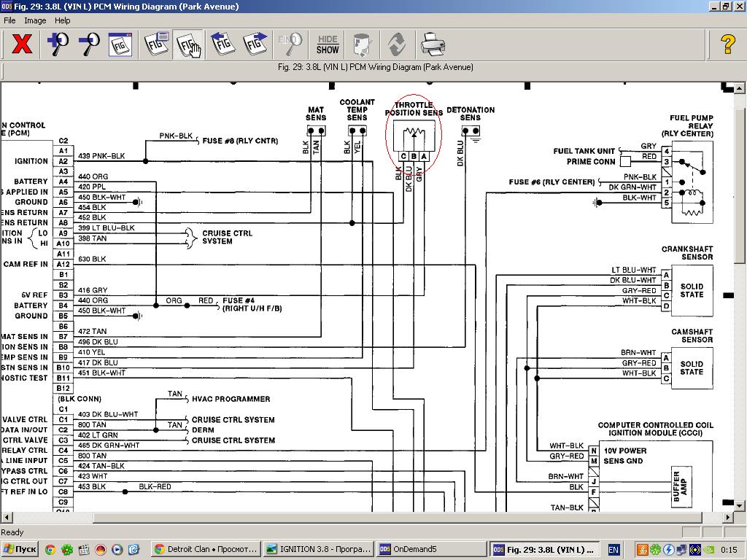Zoom in with the plus magnifier
This screenshot has width=747, height=560.
[x=58, y=44]
